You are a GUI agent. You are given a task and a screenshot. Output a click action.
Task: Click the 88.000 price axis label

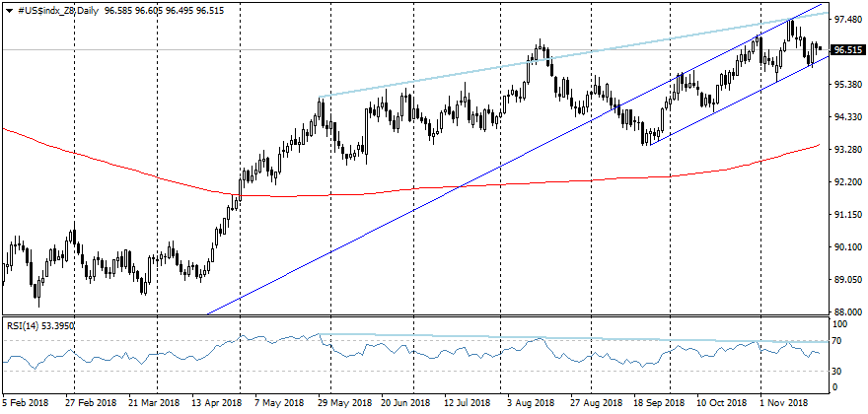click(x=846, y=312)
